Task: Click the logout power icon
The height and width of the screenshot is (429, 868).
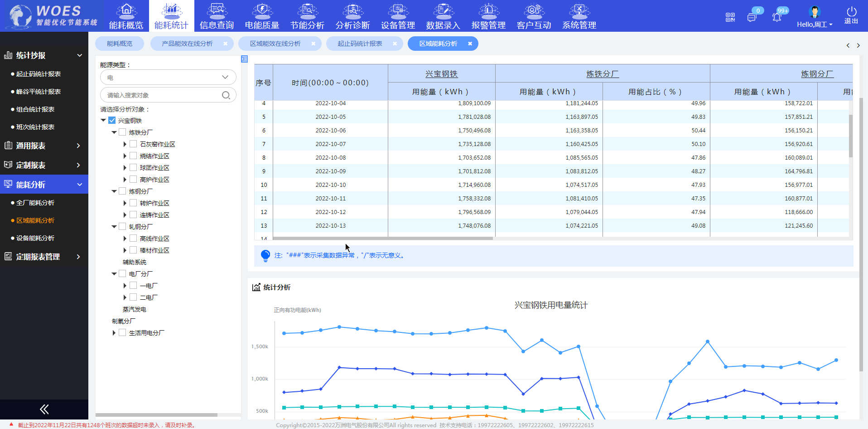Action: coord(851,12)
